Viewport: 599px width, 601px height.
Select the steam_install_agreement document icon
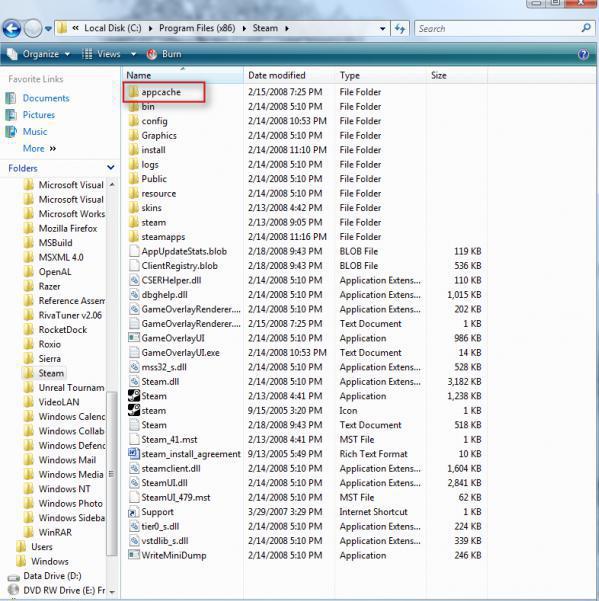pos(134,454)
